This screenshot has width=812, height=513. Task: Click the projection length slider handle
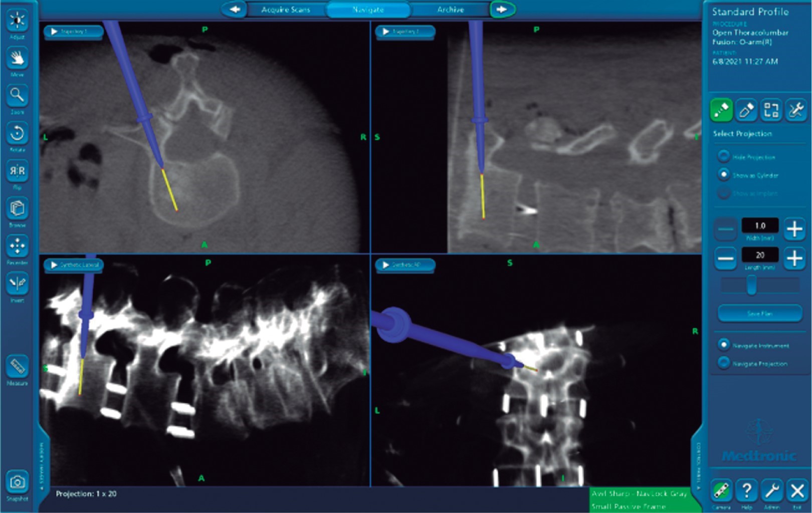click(x=751, y=285)
